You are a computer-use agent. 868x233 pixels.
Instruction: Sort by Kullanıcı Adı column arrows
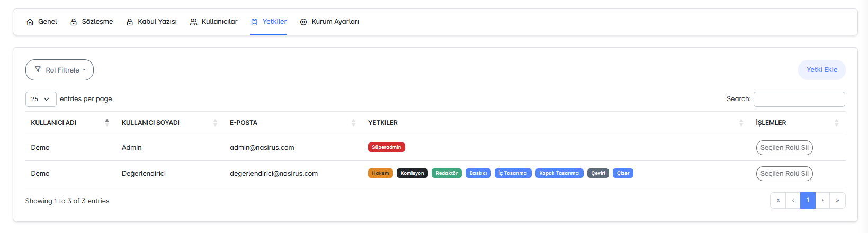tap(107, 122)
